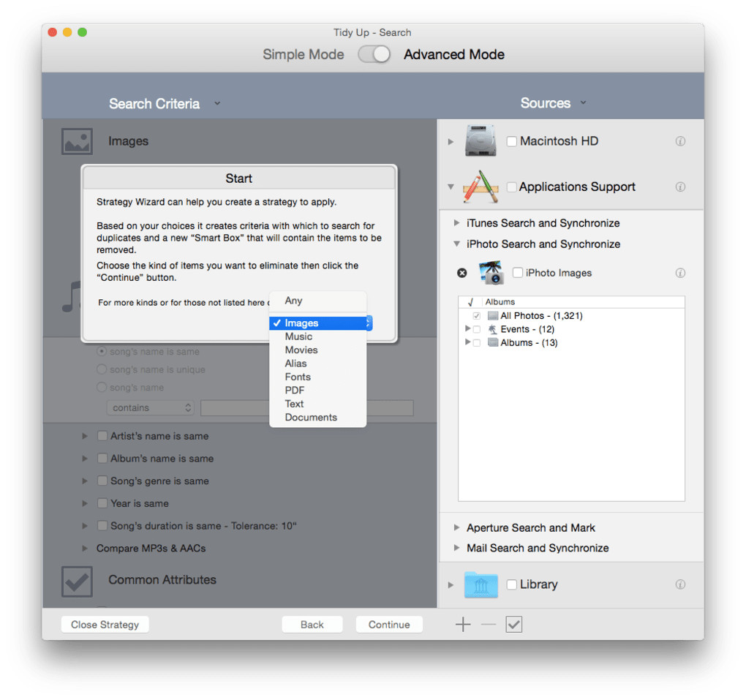746x700 pixels.
Task: Choose Text from the kind menu
Action: pos(318,404)
